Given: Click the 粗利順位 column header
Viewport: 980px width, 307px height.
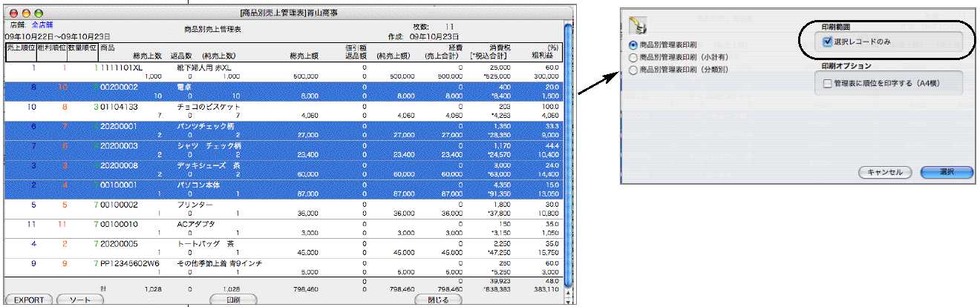Looking at the screenshot, I should click(x=50, y=47).
